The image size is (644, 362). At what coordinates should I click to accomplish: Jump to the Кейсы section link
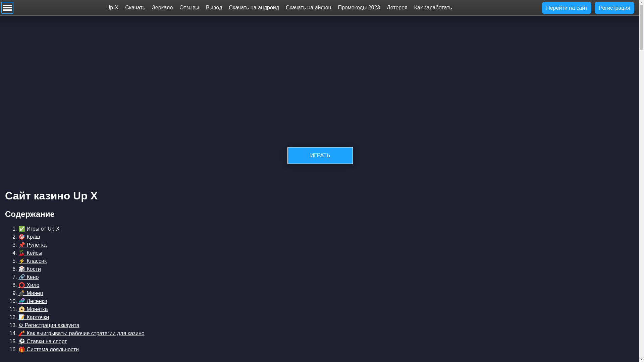(x=30, y=253)
